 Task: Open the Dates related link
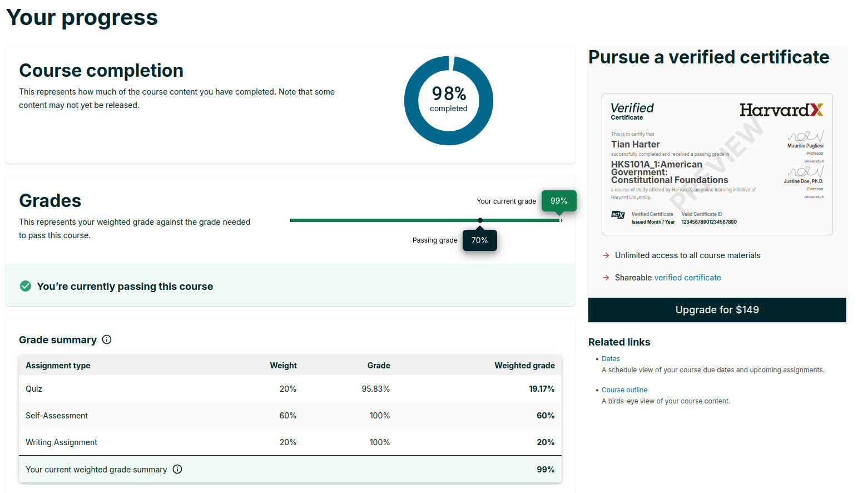click(x=611, y=359)
